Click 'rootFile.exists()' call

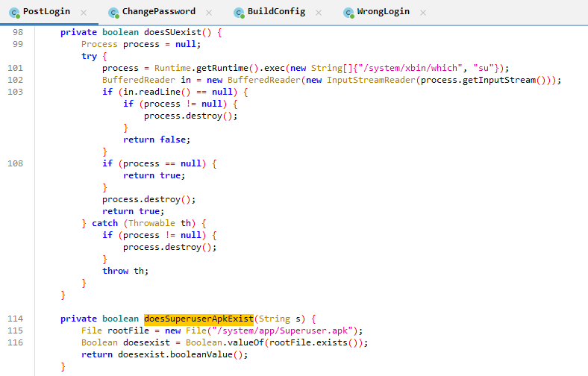coord(313,342)
